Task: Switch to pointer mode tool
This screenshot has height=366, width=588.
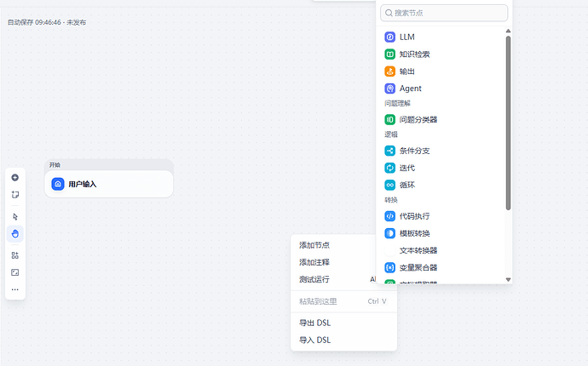Action: click(x=14, y=216)
